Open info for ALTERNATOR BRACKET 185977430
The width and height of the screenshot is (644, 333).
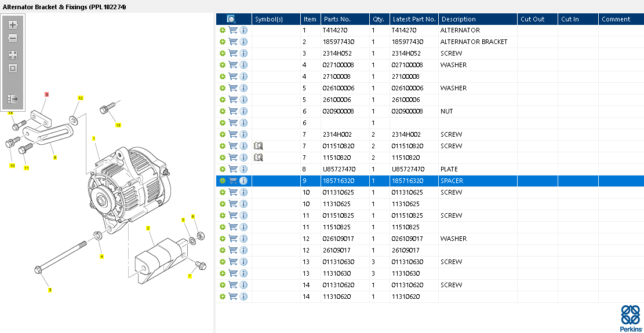tap(243, 42)
